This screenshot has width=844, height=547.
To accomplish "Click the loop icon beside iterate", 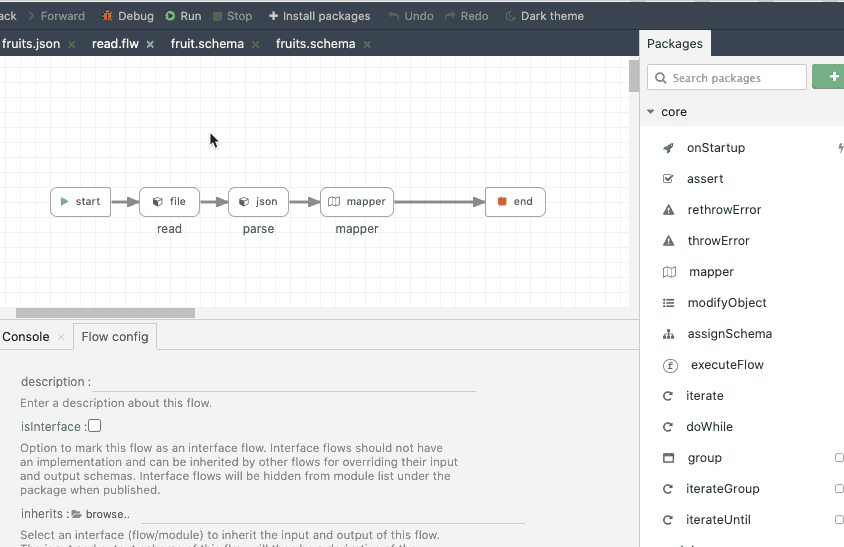I will coord(667,396).
